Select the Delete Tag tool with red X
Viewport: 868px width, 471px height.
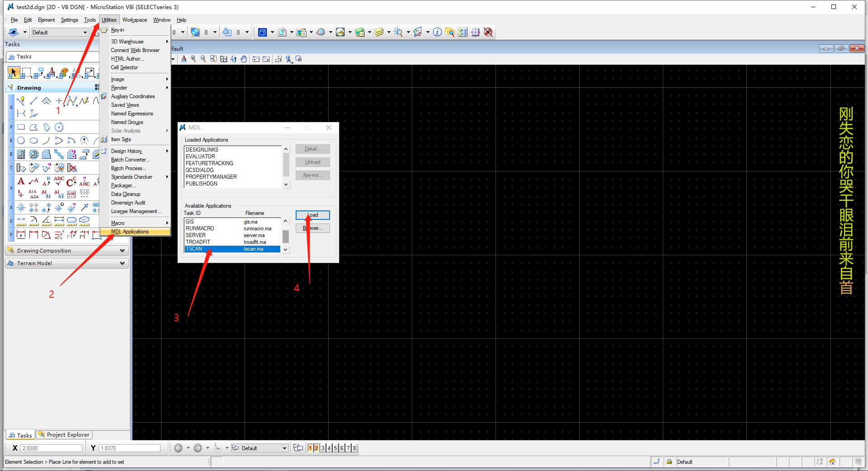(71, 168)
